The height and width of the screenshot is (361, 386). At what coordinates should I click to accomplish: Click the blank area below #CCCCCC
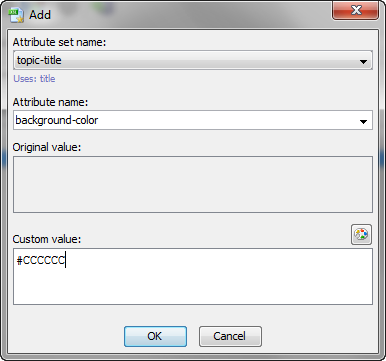193,287
